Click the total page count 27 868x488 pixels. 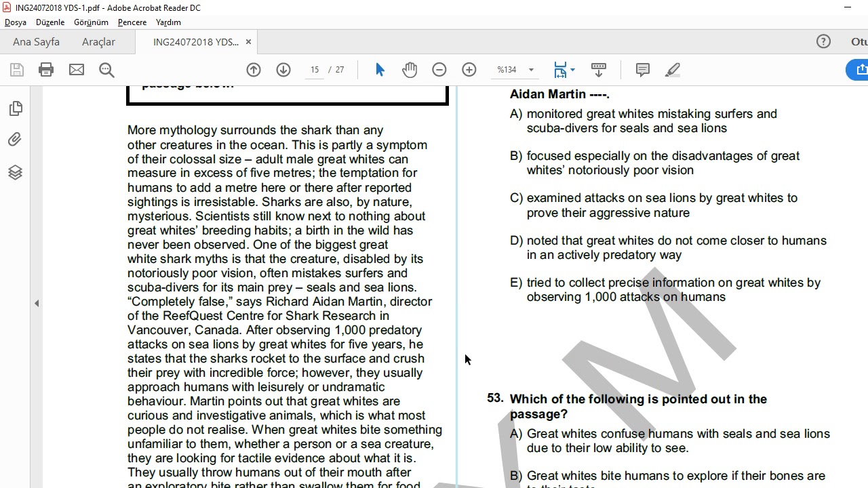pyautogui.click(x=340, y=70)
